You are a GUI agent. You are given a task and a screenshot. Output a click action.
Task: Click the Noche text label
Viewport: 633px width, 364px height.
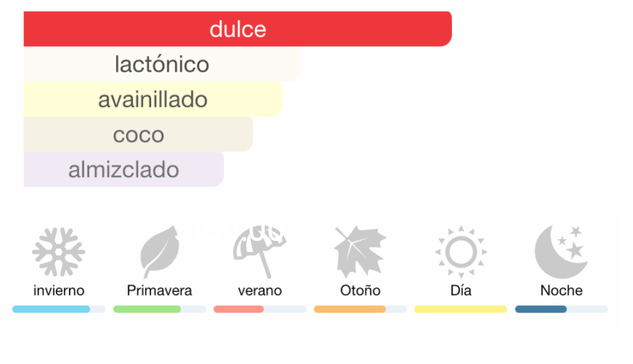click(x=561, y=290)
